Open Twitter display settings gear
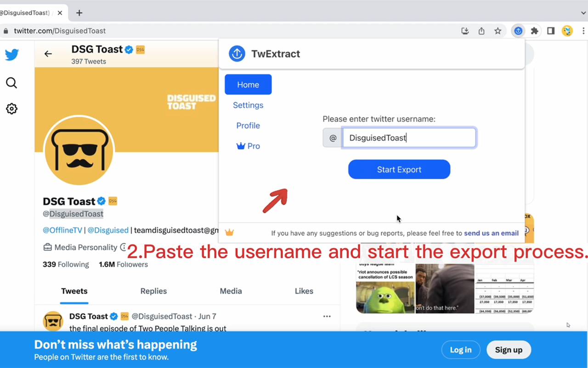 point(11,109)
